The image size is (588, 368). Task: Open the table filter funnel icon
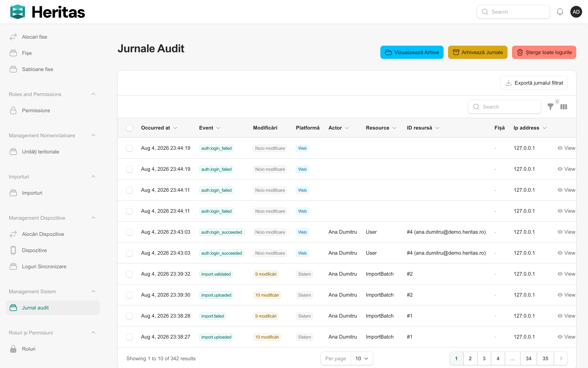(550, 107)
